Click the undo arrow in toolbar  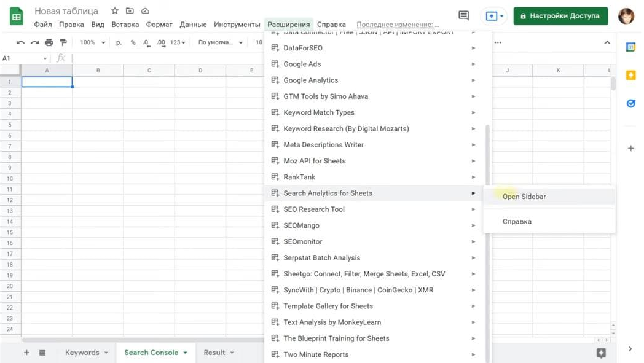click(x=21, y=42)
